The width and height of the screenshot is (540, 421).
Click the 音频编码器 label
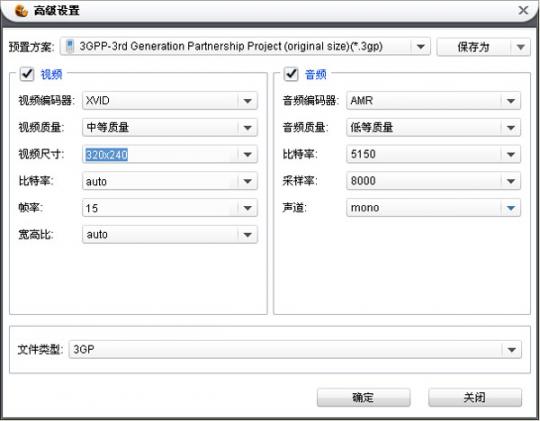click(310, 101)
